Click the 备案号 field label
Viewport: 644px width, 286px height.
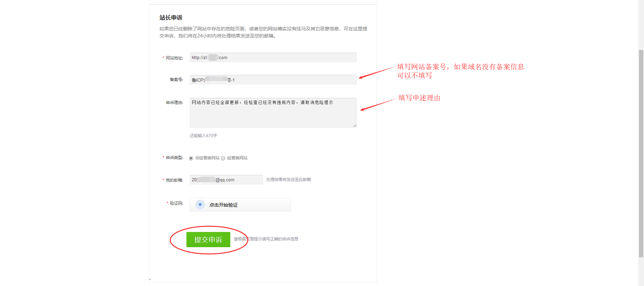click(176, 80)
